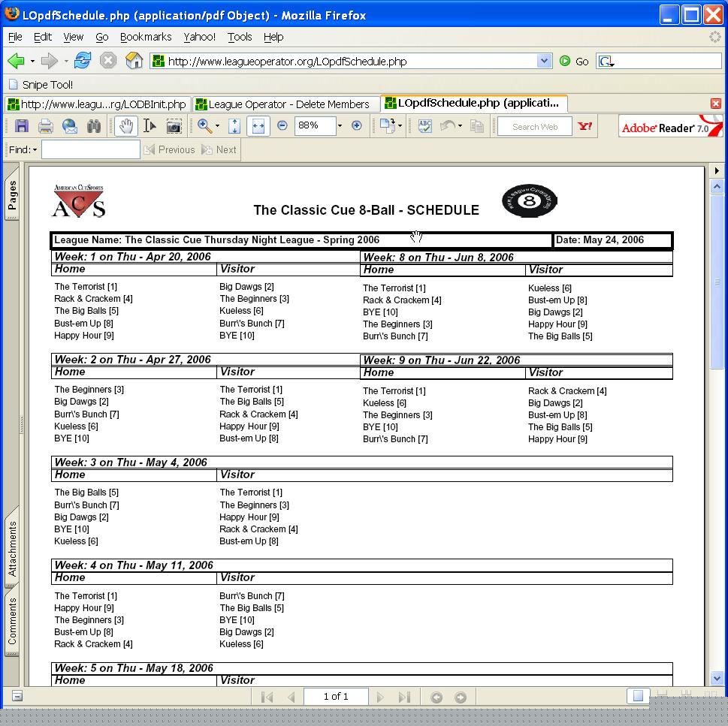Click the Snapshot camera tool
This screenshot has width=728, height=726.
coord(174,126)
